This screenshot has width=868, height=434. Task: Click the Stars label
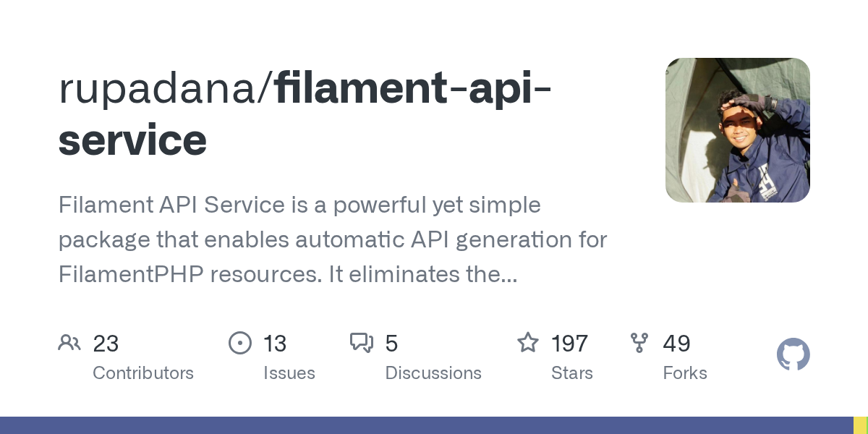tap(572, 373)
